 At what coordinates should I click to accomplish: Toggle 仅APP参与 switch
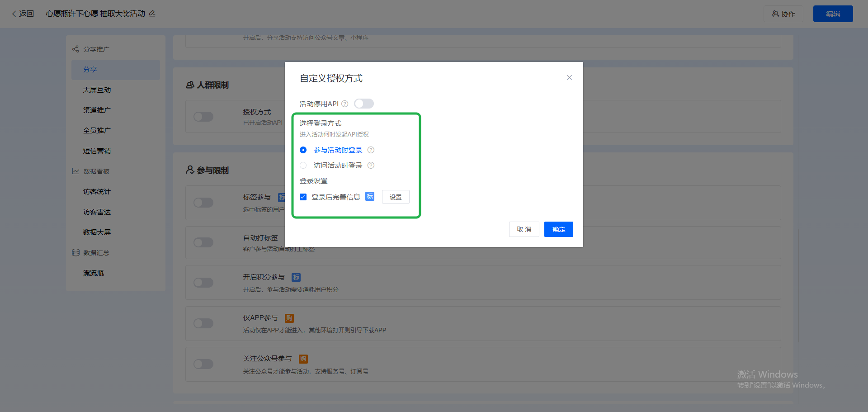[x=203, y=323]
